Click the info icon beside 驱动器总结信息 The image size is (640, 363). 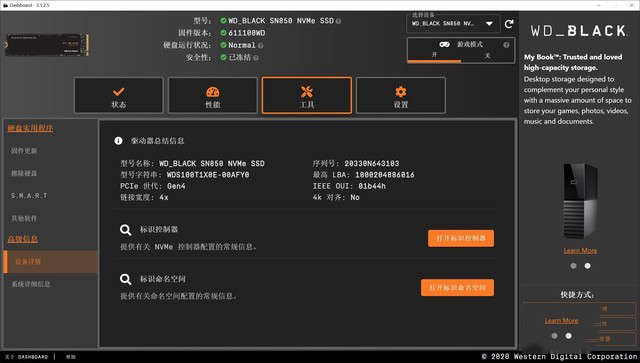tap(118, 141)
